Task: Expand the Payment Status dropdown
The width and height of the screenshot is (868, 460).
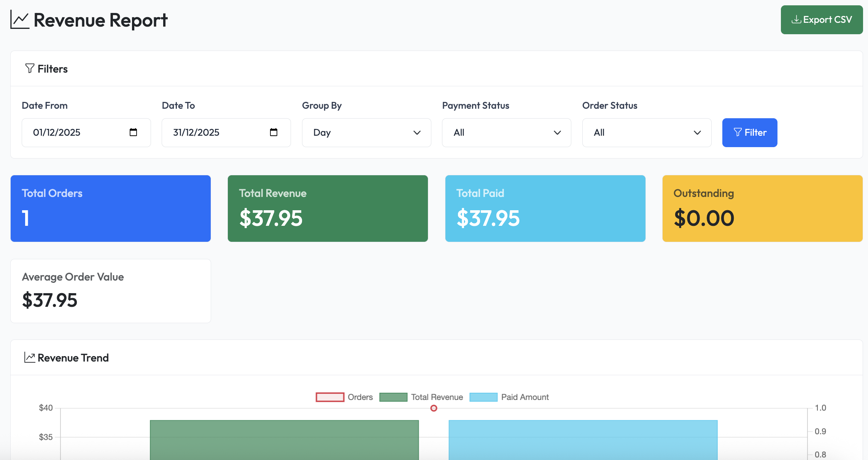Action: [506, 132]
